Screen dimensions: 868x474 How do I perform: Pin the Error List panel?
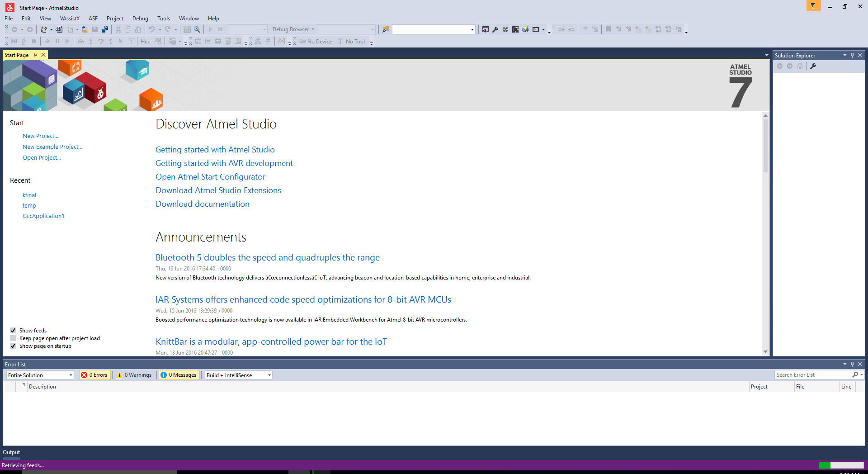852,364
